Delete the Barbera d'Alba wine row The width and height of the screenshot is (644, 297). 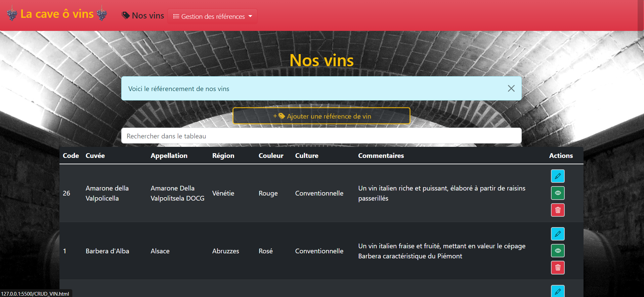(558, 268)
